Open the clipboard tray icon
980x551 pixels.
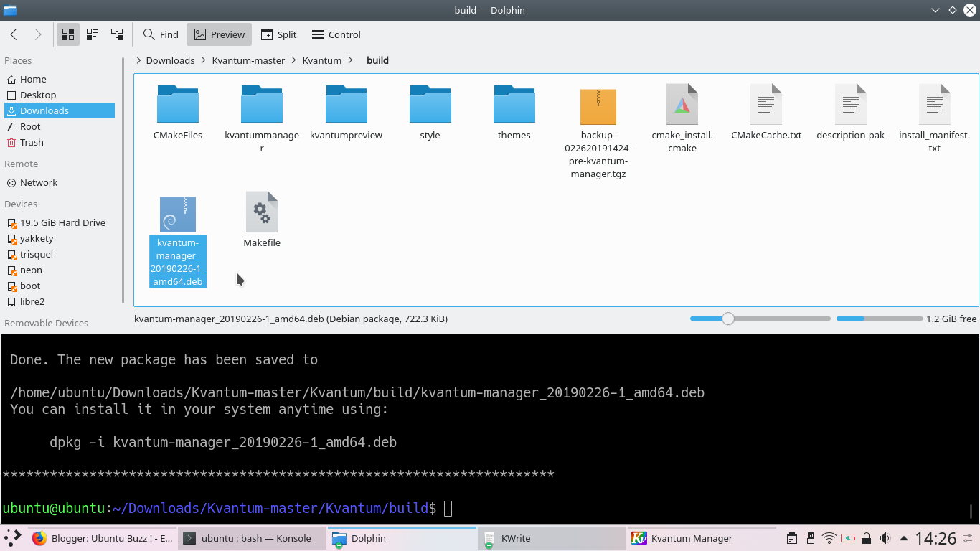coord(792,538)
